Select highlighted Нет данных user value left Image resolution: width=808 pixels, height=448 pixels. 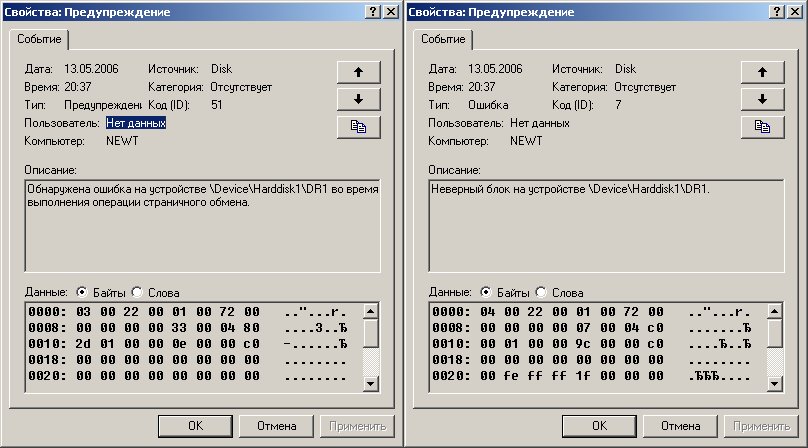(136, 123)
